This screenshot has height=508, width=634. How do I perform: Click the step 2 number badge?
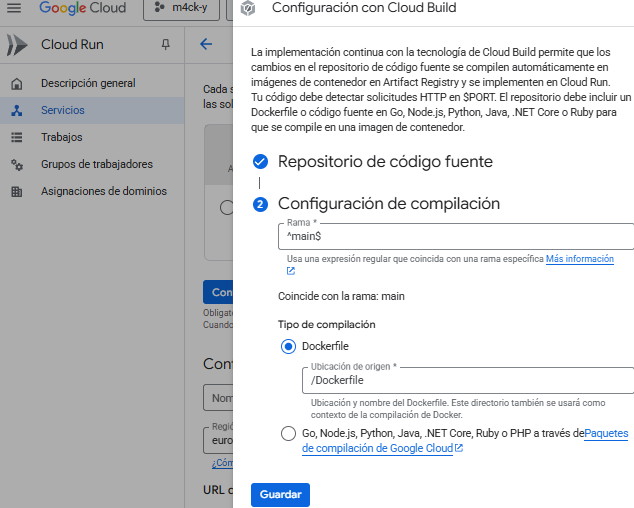click(260, 205)
